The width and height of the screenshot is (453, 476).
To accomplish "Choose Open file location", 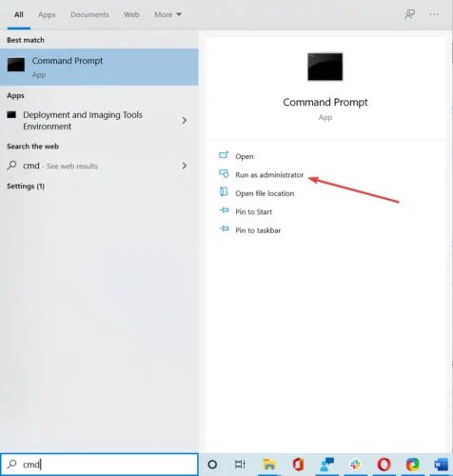I will click(x=265, y=193).
